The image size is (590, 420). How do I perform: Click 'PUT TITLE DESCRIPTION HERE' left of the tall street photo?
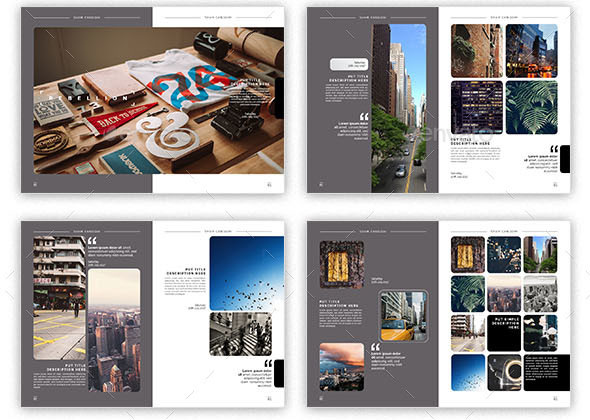(349, 78)
